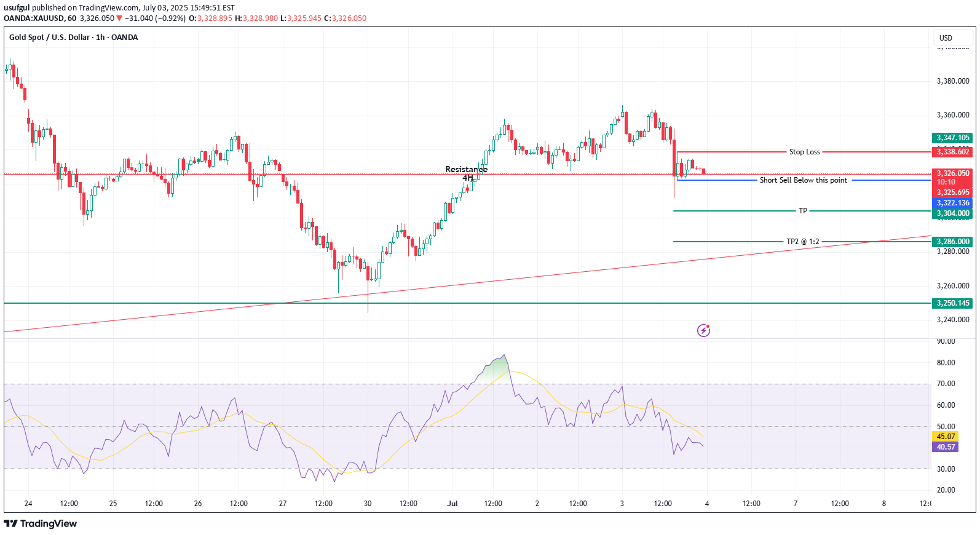Click the purple lightning bolt event icon

tap(703, 331)
